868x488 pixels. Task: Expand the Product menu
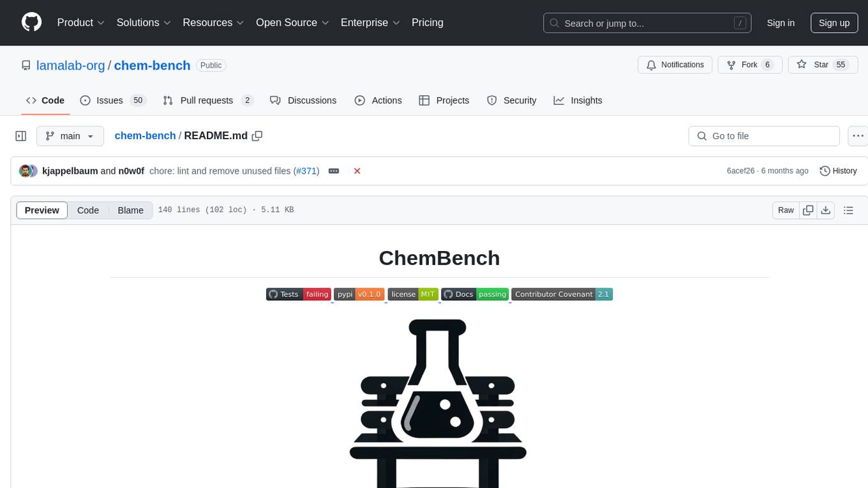[81, 22]
